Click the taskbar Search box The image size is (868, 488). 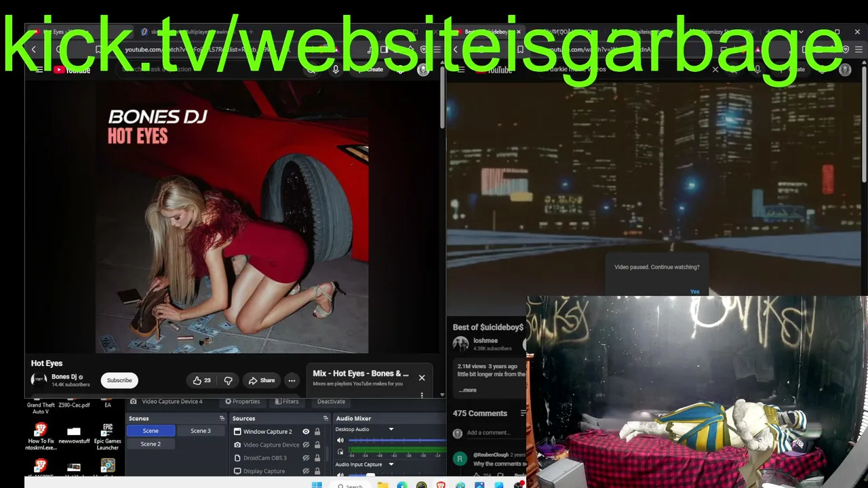(x=351, y=485)
